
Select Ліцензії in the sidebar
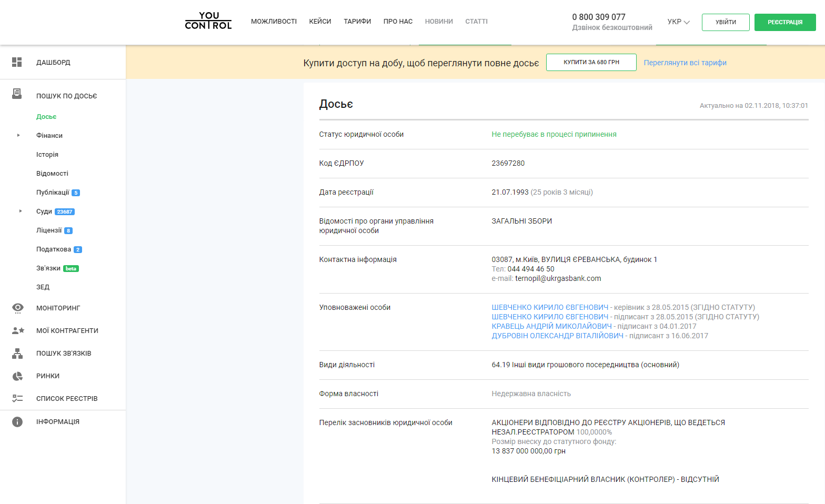(x=49, y=230)
